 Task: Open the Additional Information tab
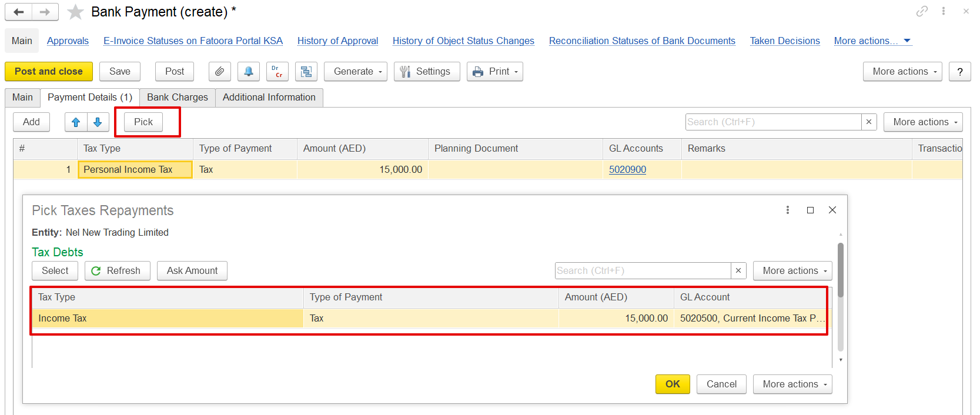coord(269,98)
